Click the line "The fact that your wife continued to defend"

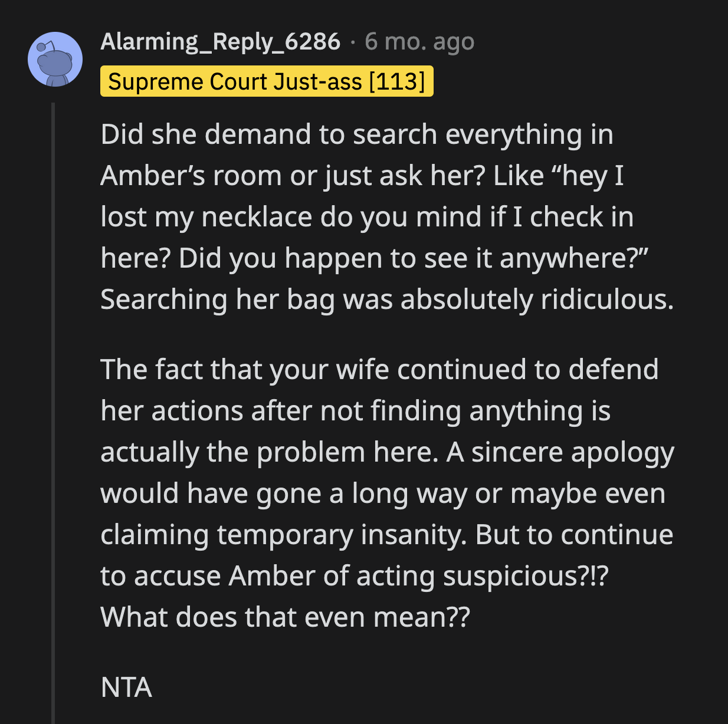(x=379, y=370)
